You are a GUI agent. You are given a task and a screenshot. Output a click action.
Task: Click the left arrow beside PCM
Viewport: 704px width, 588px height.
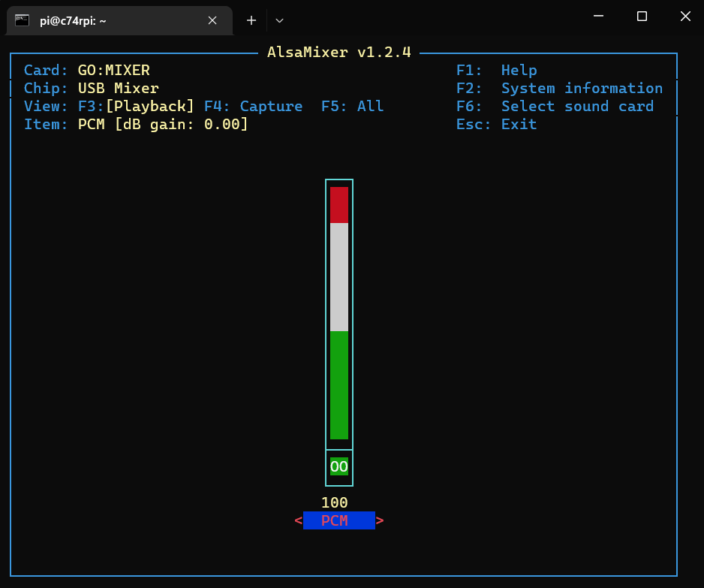(299, 520)
